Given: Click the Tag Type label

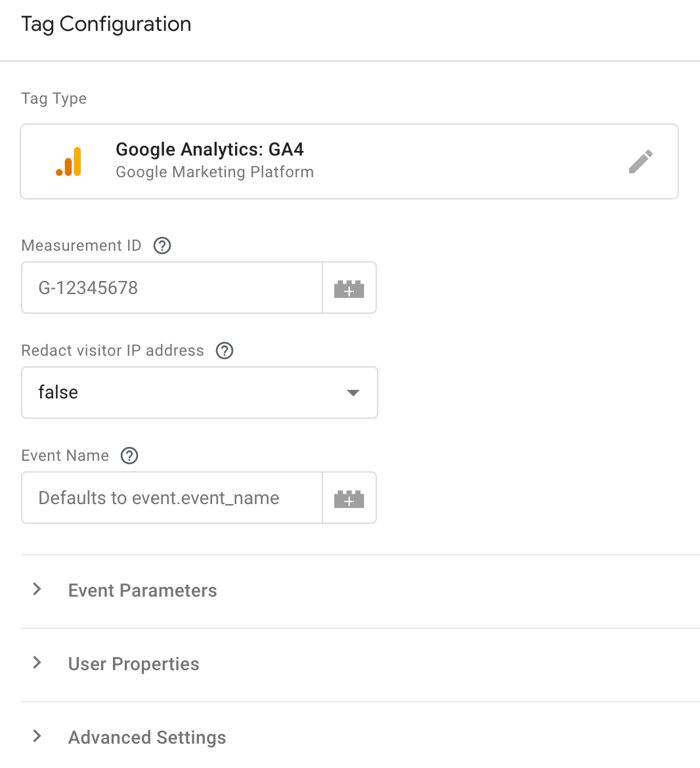Looking at the screenshot, I should (54, 98).
